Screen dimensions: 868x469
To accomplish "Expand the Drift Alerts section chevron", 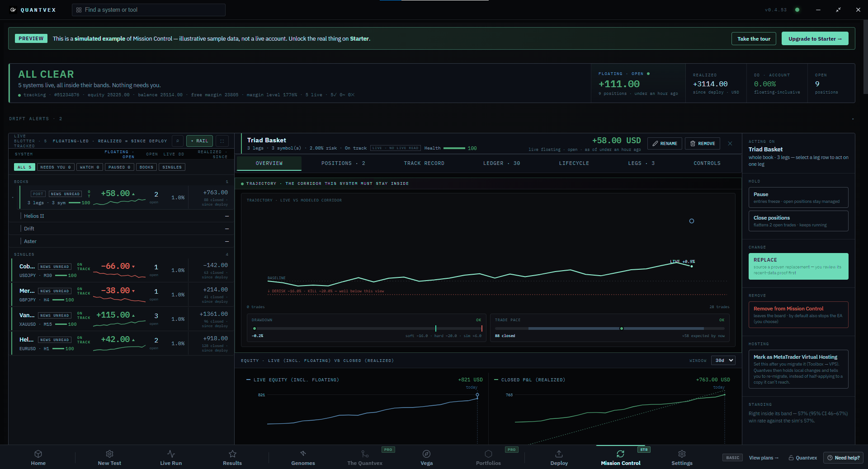I will click(853, 119).
